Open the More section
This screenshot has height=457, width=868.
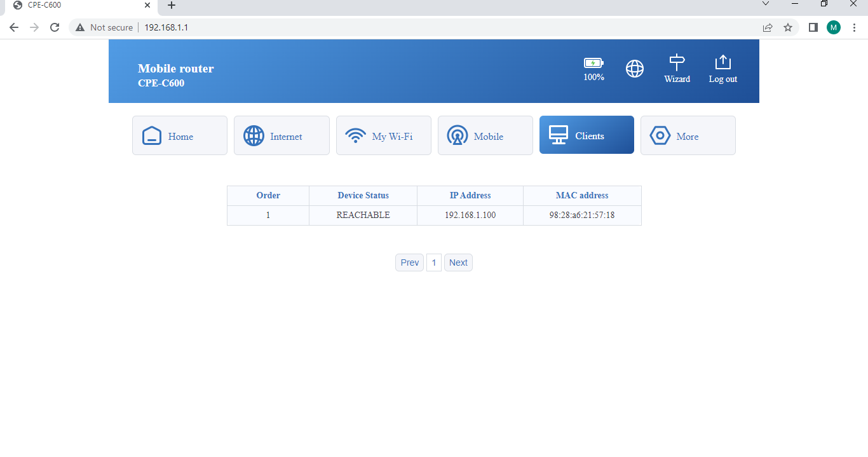point(688,135)
